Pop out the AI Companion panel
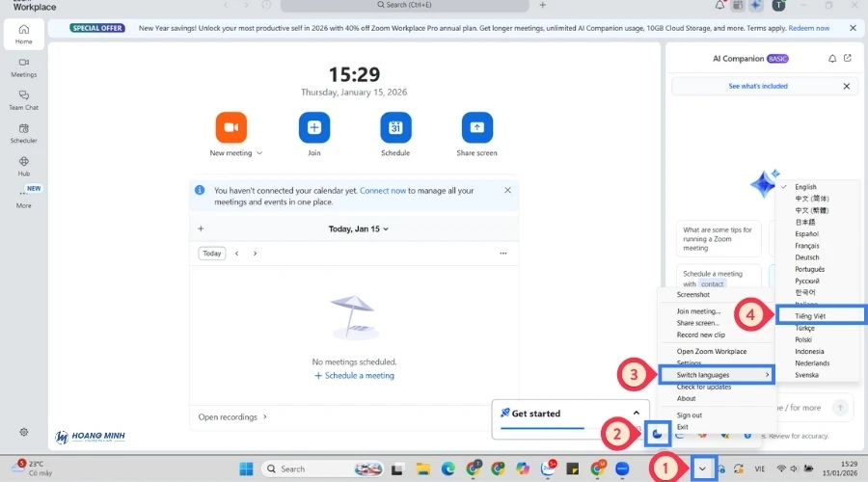Viewport: 868px width, 482px height. [x=848, y=58]
